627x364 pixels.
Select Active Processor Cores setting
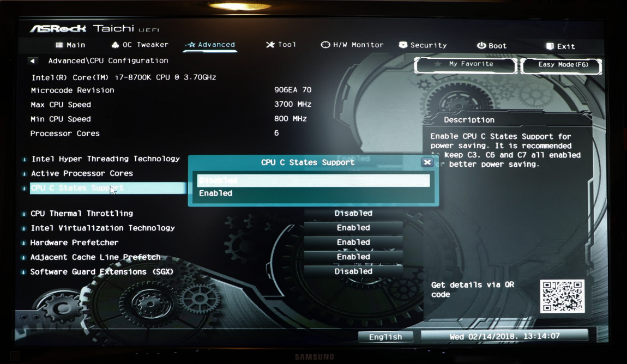pyautogui.click(x=82, y=173)
